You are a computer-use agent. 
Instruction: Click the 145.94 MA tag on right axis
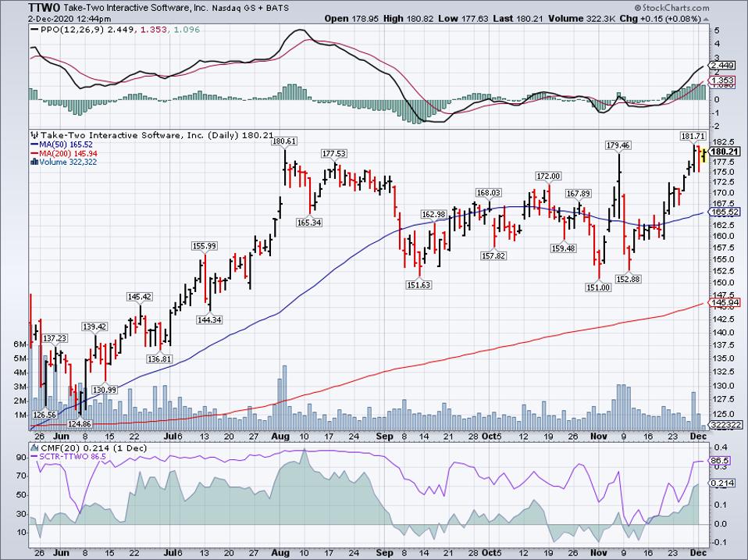(x=725, y=302)
